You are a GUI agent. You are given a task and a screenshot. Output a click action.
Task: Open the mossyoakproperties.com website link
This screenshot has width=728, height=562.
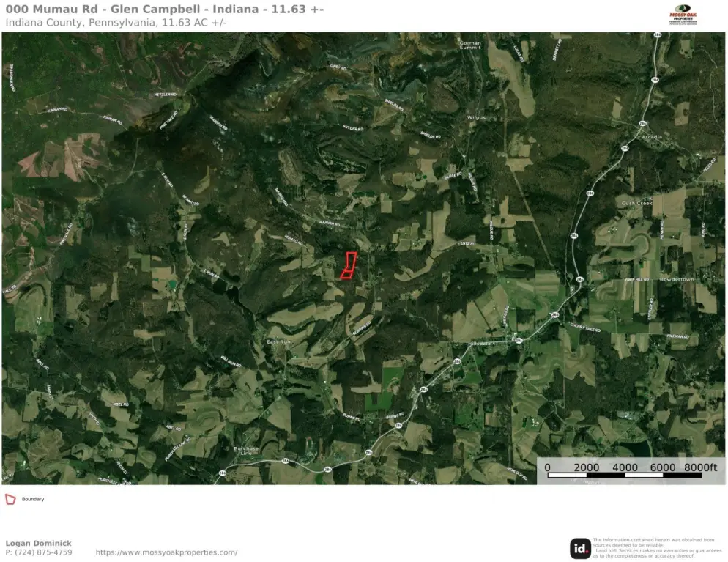click(x=166, y=552)
